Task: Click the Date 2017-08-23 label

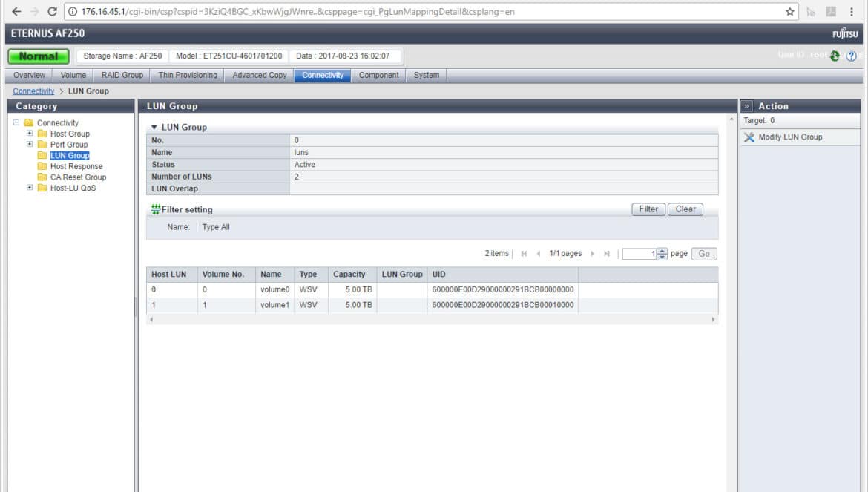Action: [343, 56]
